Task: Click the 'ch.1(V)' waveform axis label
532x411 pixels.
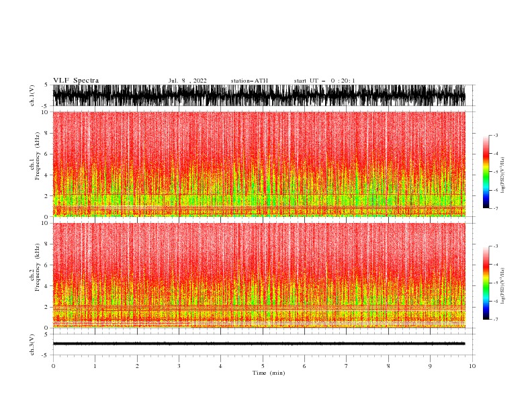Action: click(32, 95)
